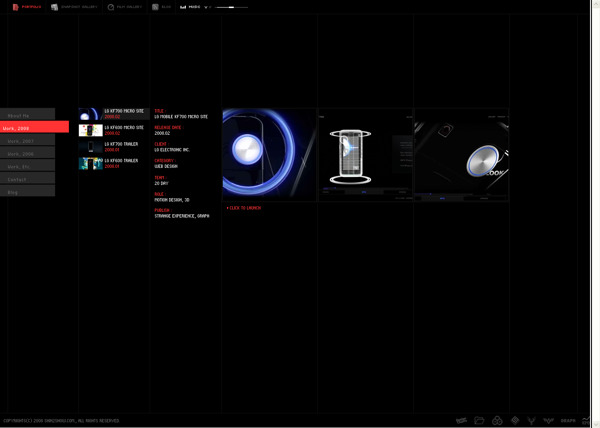Select the Work, 2007 sidebar tab
The image size is (600, 428).
point(28,140)
